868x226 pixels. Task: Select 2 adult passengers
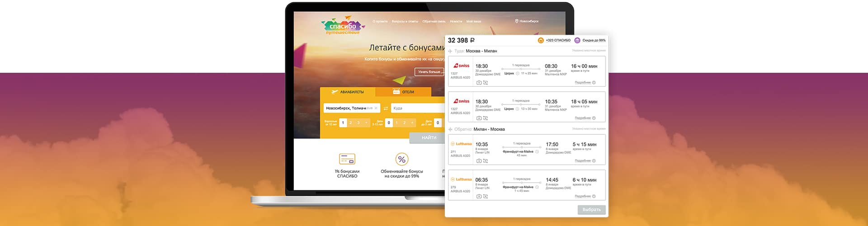(350, 122)
